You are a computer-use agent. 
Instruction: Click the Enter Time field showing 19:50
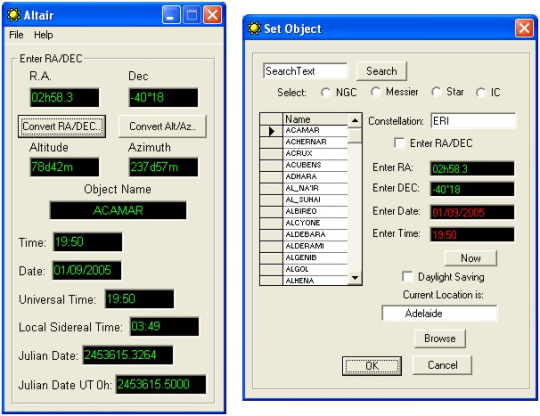point(472,235)
